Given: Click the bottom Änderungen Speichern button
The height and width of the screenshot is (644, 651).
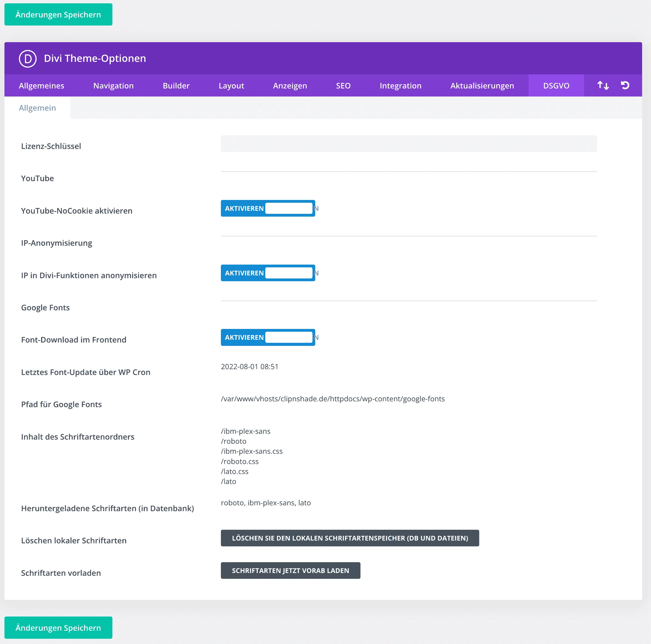Looking at the screenshot, I should point(58,628).
